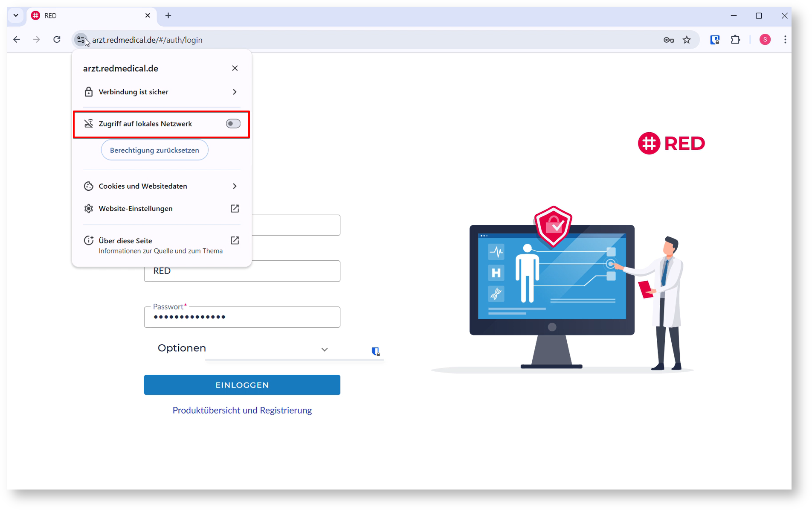Expand Verbindung ist sicher details

tap(161, 92)
